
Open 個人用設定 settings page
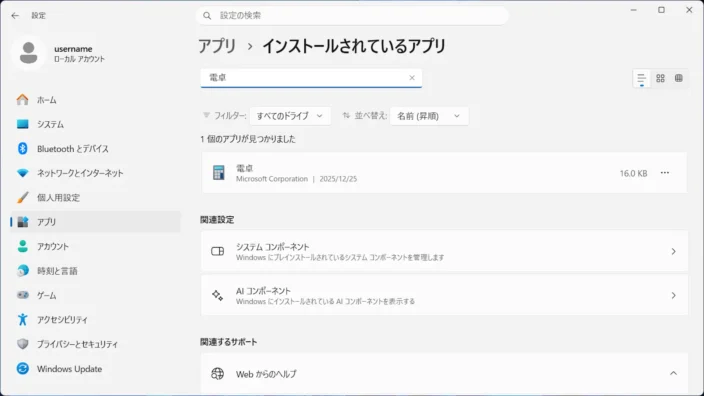pyautogui.click(x=96, y=198)
